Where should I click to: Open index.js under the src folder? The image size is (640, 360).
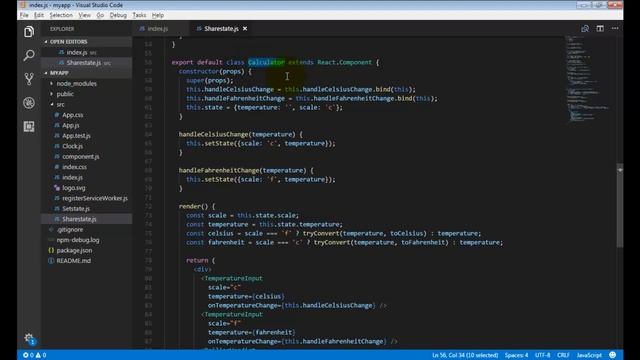(x=87, y=177)
